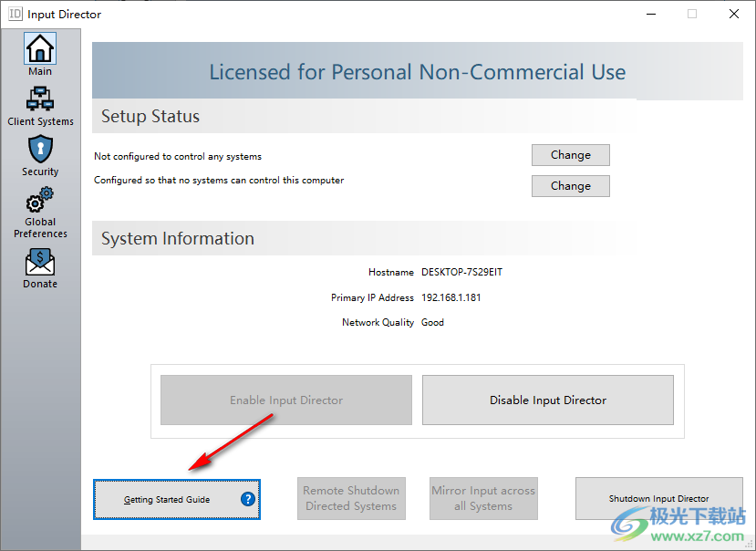
Task: Click the Network Quality value Good
Action: tap(432, 322)
